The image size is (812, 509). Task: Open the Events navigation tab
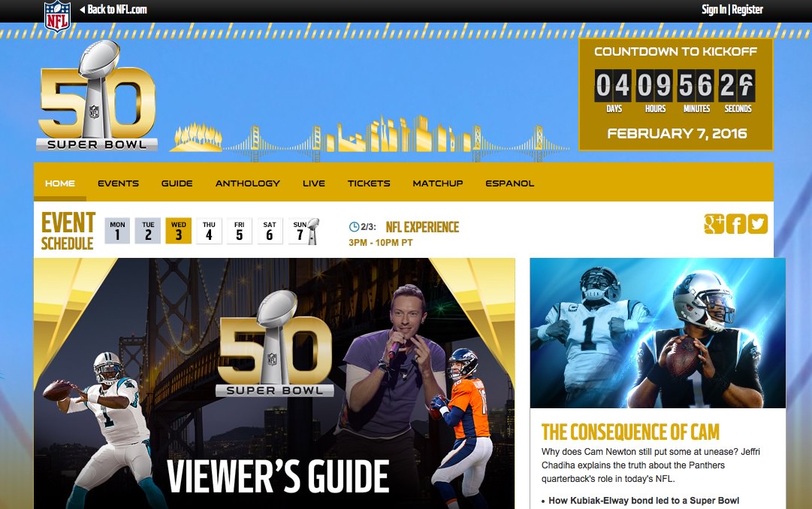pyautogui.click(x=118, y=183)
